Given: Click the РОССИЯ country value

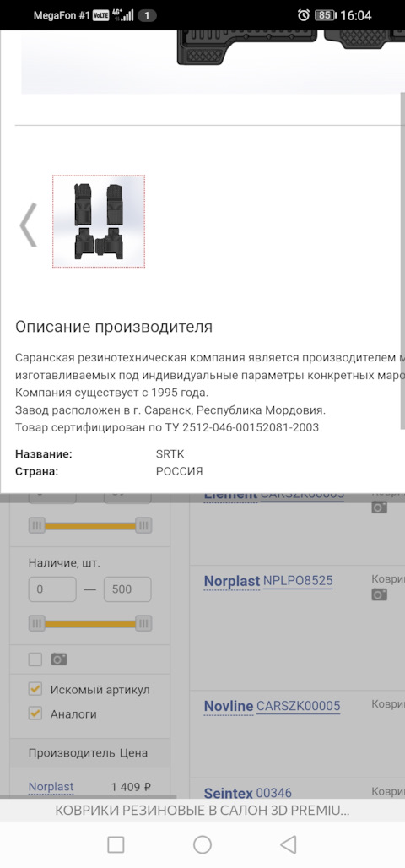Looking at the screenshot, I should (x=179, y=472).
